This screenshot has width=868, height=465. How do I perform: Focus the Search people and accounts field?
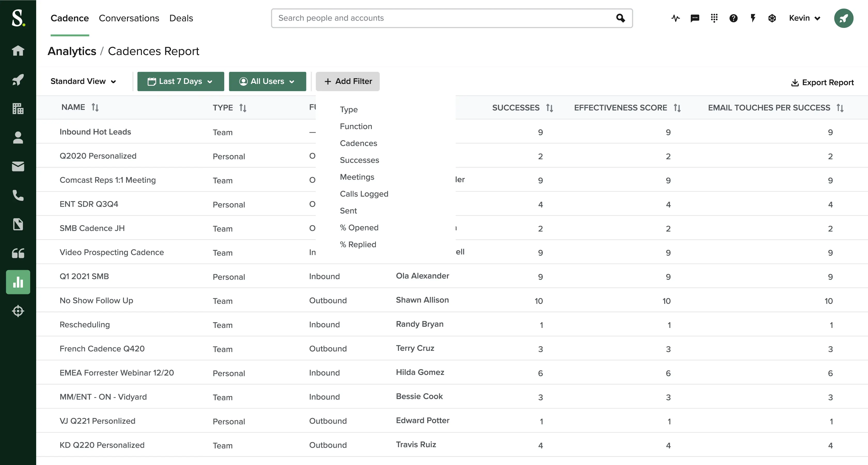[452, 18]
